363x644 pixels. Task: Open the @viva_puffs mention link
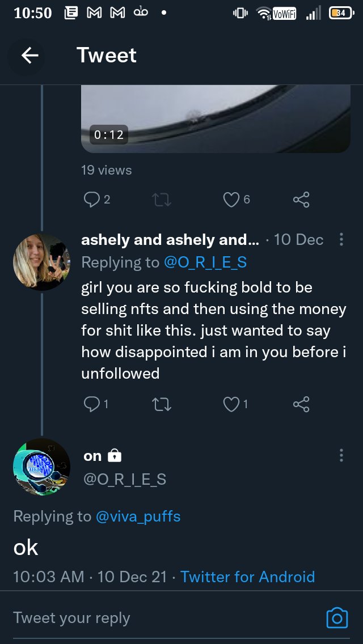tap(138, 516)
